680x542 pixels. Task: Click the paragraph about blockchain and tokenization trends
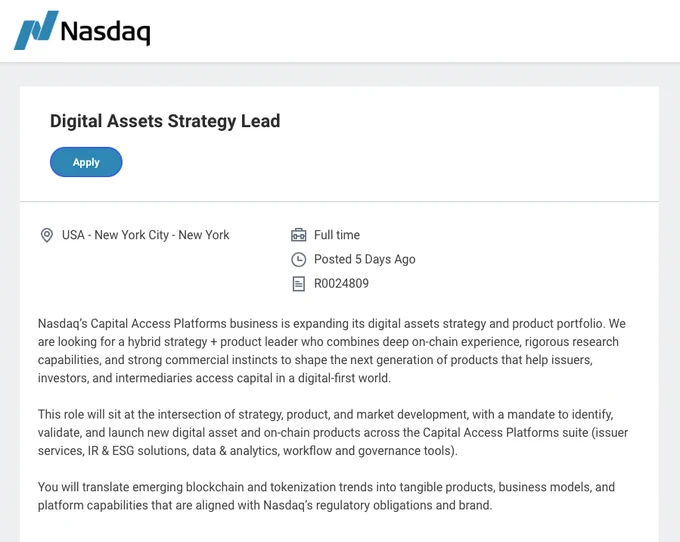tap(326, 496)
